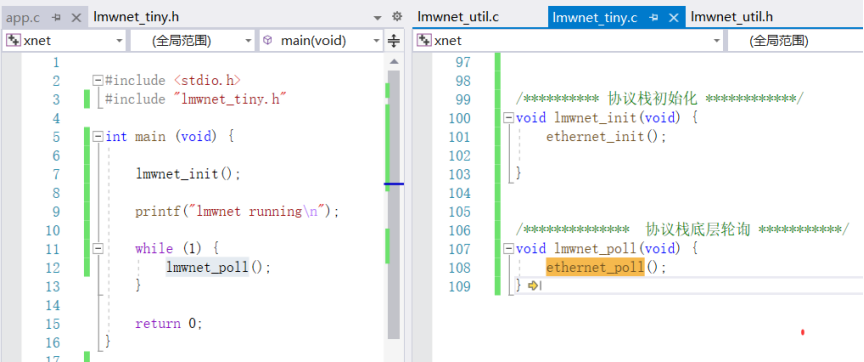The height and width of the screenshot is (362, 864).
Task: Collapse the lmwnet_init function on line 100
Action: click(x=509, y=117)
